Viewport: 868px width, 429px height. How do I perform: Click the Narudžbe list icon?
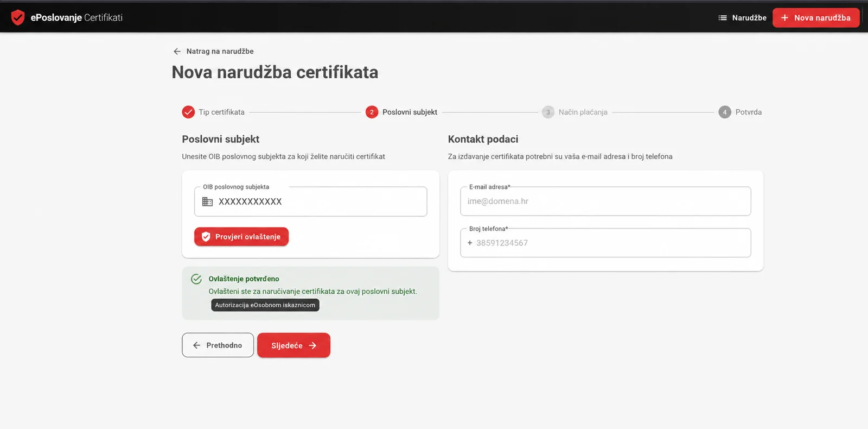[x=723, y=18]
